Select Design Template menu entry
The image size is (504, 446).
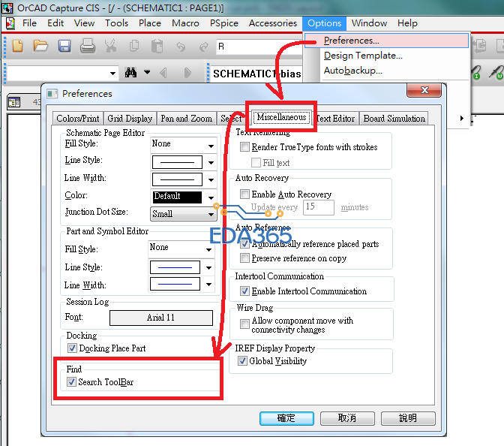[363, 56]
